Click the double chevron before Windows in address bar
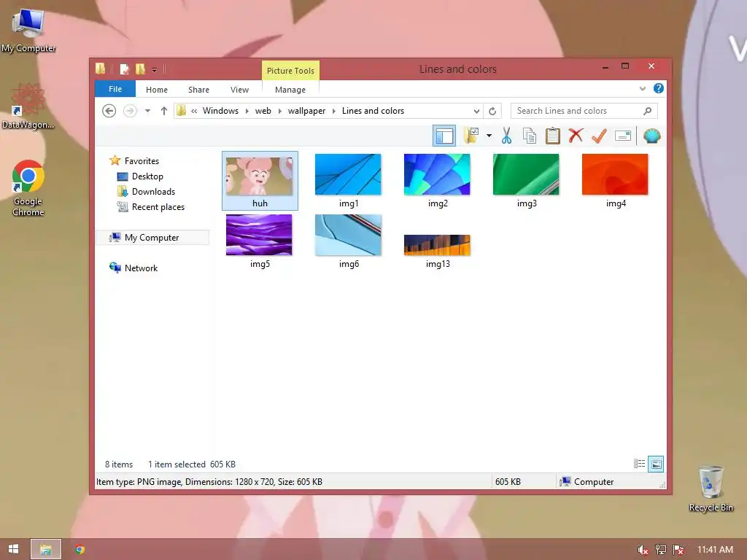The width and height of the screenshot is (747, 560). pos(194,111)
